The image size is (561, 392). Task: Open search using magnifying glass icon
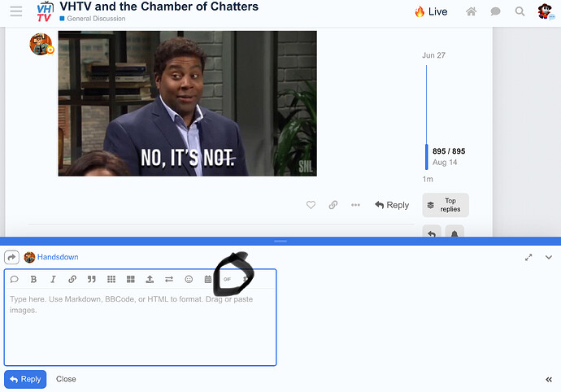(520, 11)
